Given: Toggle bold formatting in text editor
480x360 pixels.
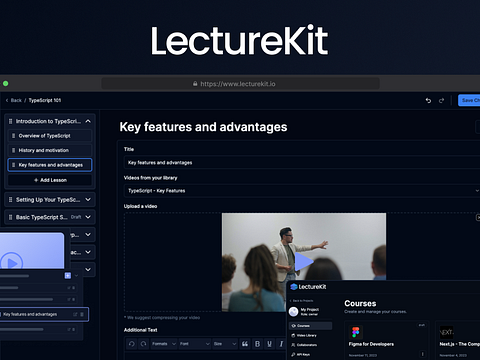Looking at the screenshot, I should tap(257, 344).
